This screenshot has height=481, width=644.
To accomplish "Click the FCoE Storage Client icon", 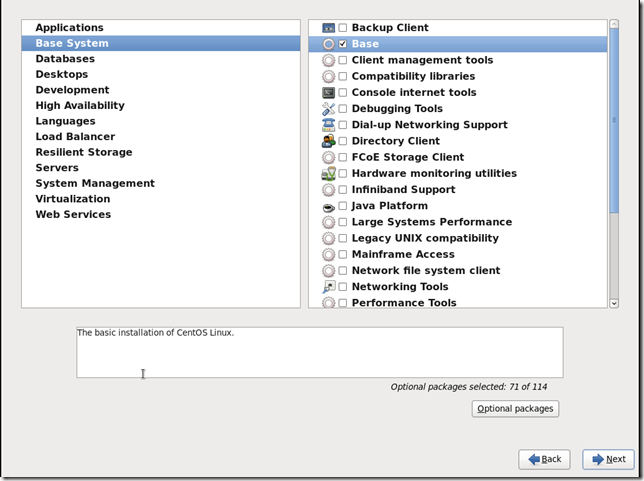I will 329,157.
